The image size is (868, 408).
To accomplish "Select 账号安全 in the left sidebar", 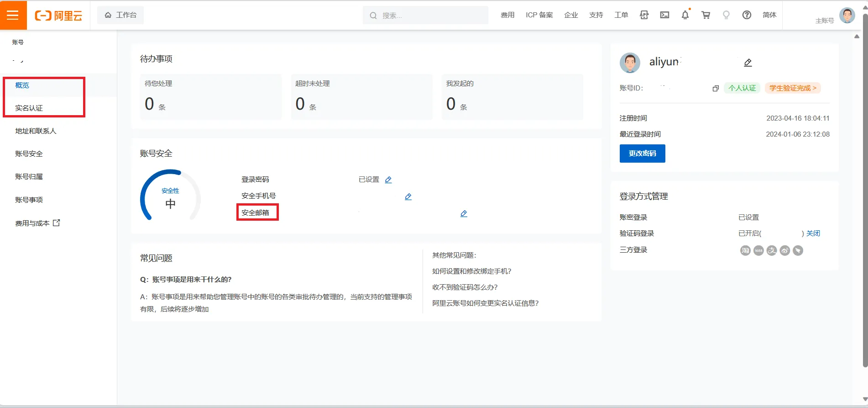I will pos(29,154).
